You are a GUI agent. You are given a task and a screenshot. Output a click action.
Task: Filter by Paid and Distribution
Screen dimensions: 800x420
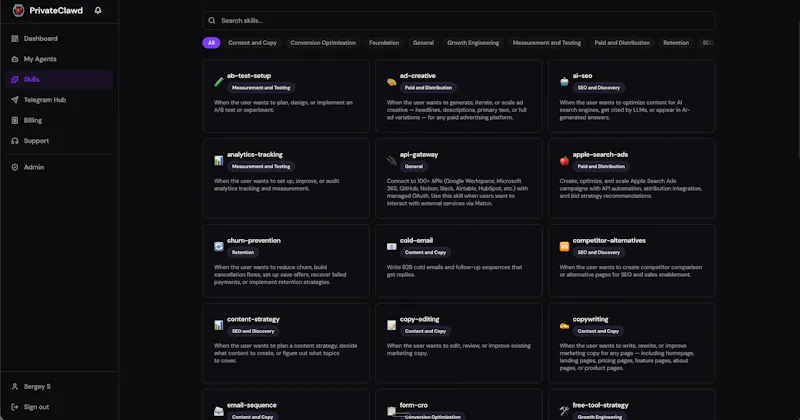click(x=622, y=43)
